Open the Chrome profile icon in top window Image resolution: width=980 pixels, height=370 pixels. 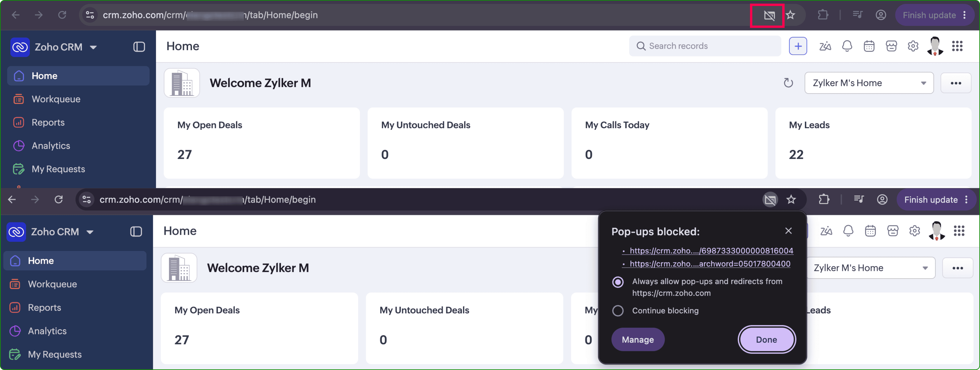click(x=881, y=15)
